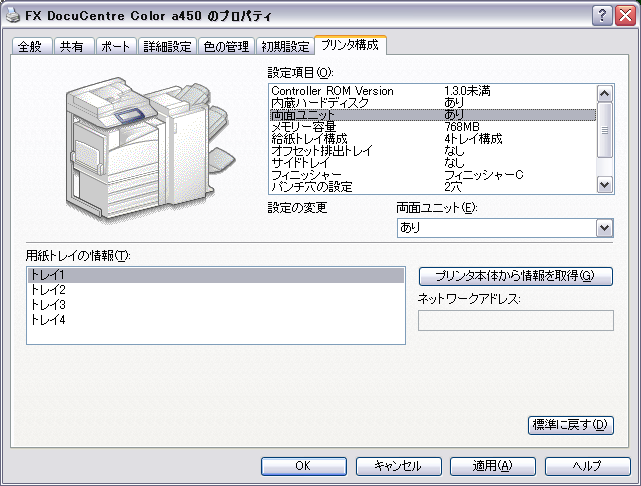This screenshot has width=641, height=486.
Task: Click the ネットワークアドレス input field
Action: click(515, 320)
